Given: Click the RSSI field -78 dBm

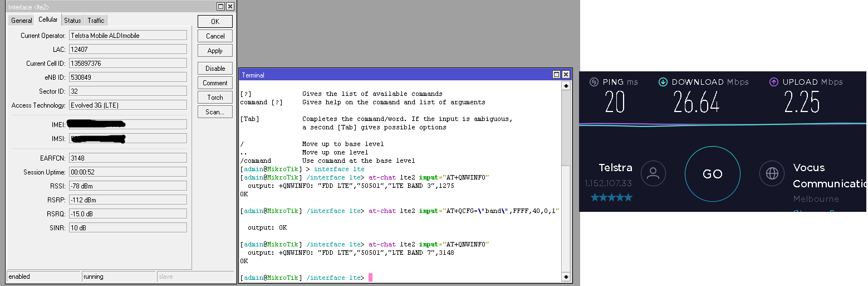Looking at the screenshot, I should click(128, 186).
